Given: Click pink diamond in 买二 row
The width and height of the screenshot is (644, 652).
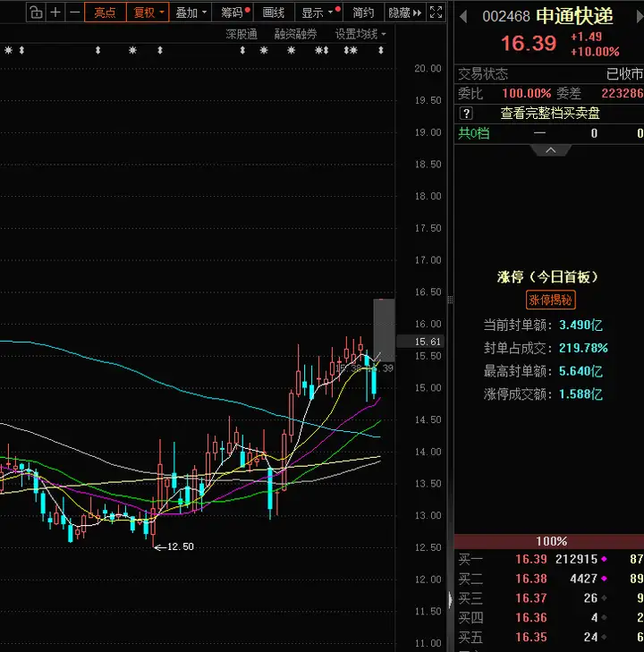Looking at the screenshot, I should click(604, 579).
